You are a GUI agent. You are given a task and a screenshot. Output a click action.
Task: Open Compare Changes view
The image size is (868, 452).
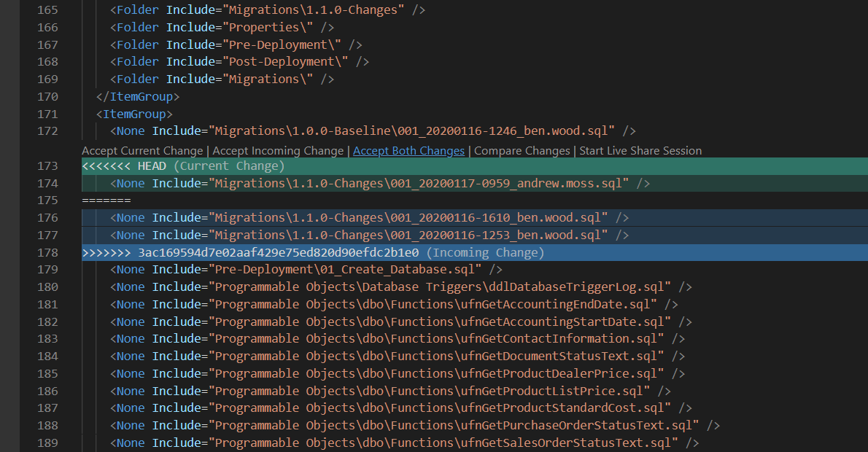pos(522,151)
